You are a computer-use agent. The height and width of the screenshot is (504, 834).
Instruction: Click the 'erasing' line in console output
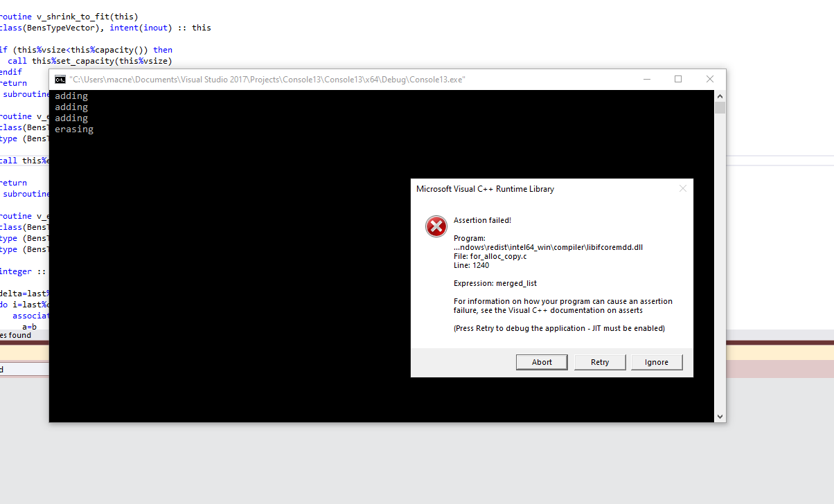point(74,129)
